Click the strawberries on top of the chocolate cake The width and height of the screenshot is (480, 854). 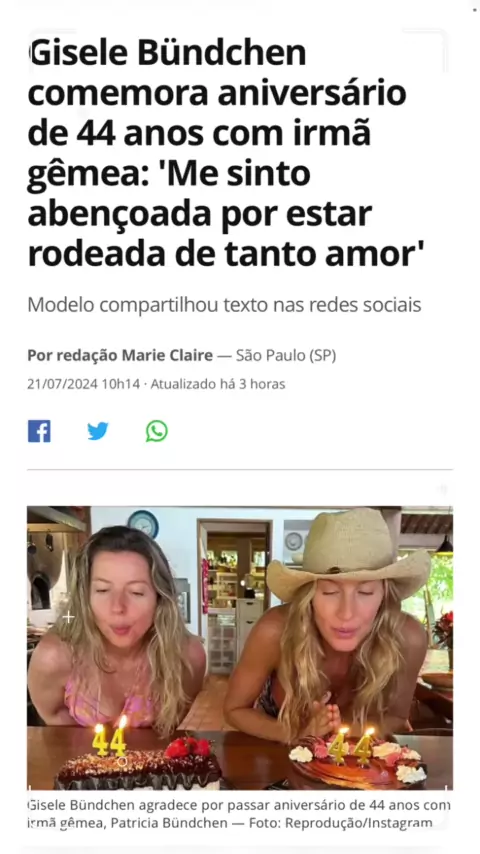point(189,747)
